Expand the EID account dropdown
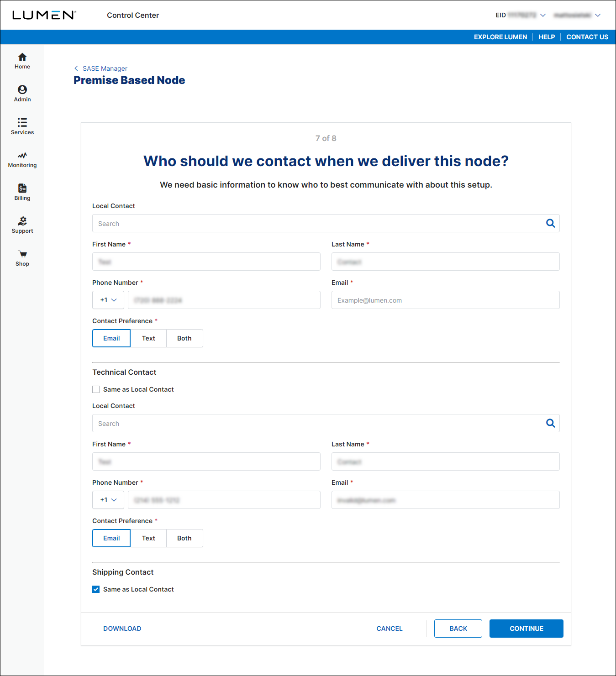616x676 pixels. pos(521,15)
